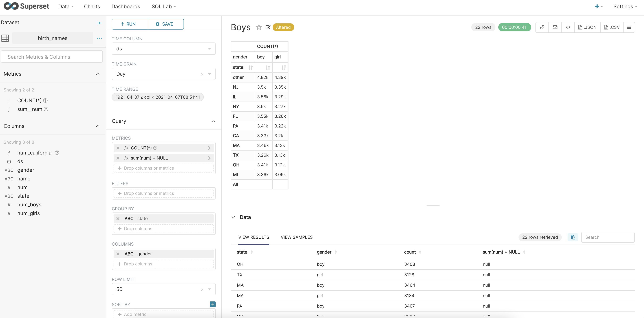Click the edit chart title pencil icon
Image resolution: width=644 pixels, height=318 pixels.
click(268, 27)
